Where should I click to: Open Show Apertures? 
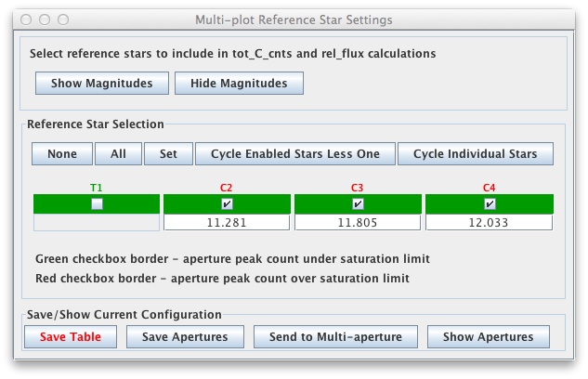pos(488,337)
